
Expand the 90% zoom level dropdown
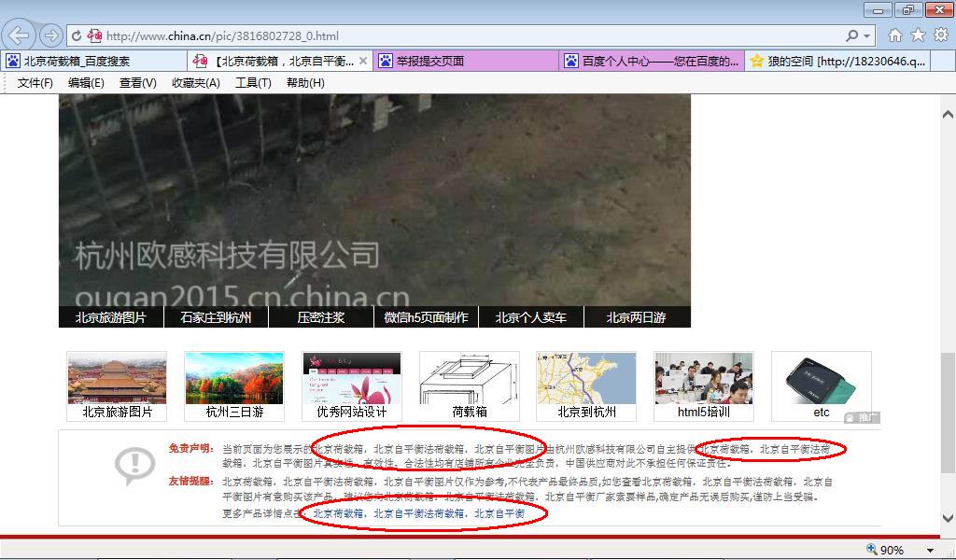(930, 551)
